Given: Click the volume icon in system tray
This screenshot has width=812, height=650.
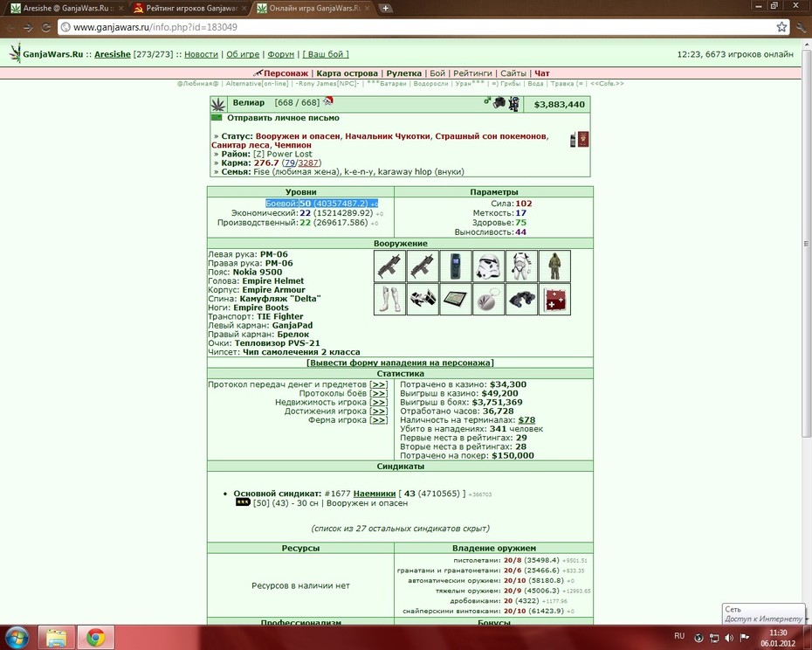Looking at the screenshot, I should pos(729,638).
